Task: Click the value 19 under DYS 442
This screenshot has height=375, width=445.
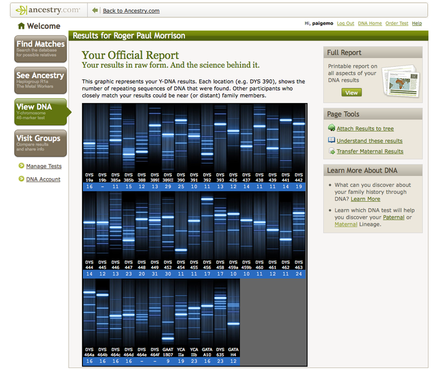Action: pyautogui.click(x=298, y=187)
